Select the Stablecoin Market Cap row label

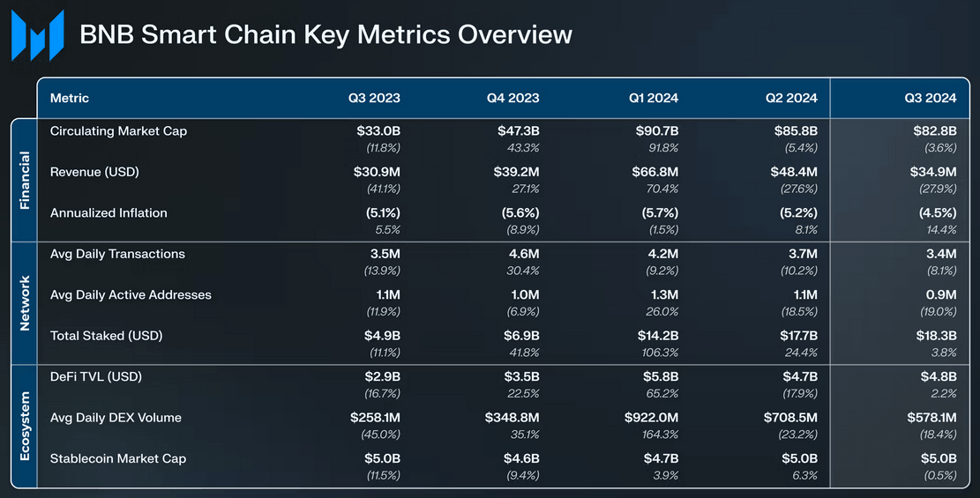118,458
